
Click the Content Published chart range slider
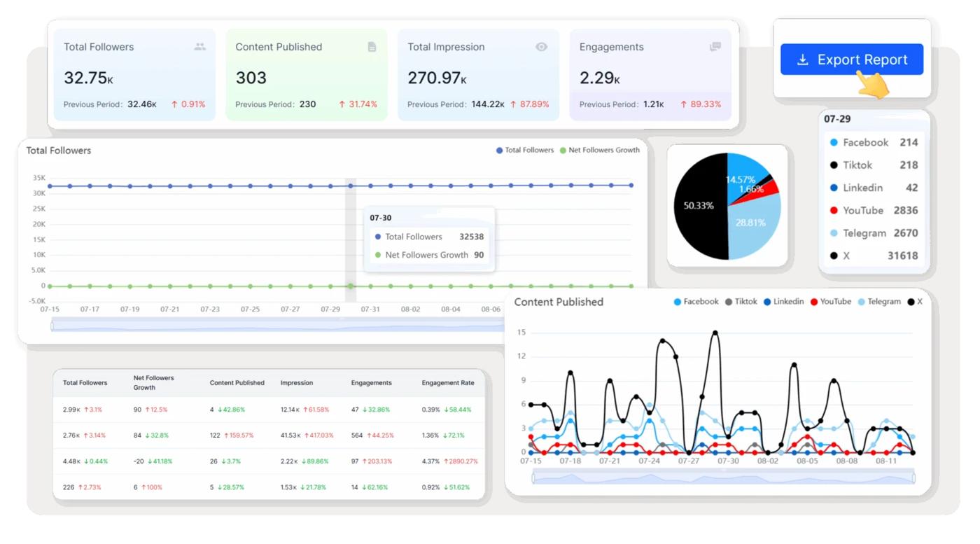click(x=723, y=477)
